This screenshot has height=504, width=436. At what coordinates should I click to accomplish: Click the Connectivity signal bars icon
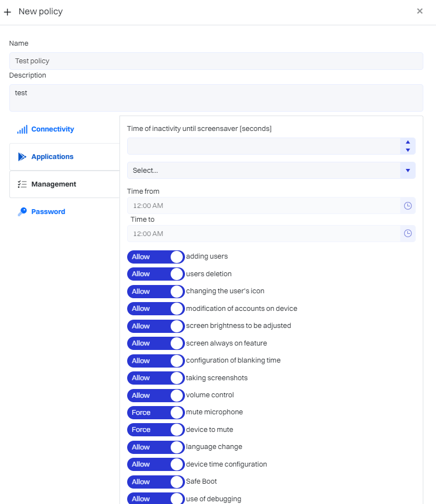pyautogui.click(x=22, y=130)
